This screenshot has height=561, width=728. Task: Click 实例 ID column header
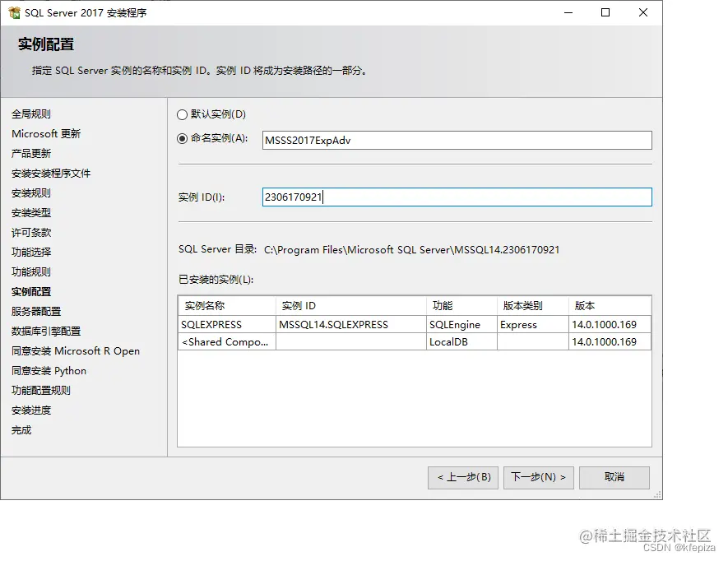351,305
